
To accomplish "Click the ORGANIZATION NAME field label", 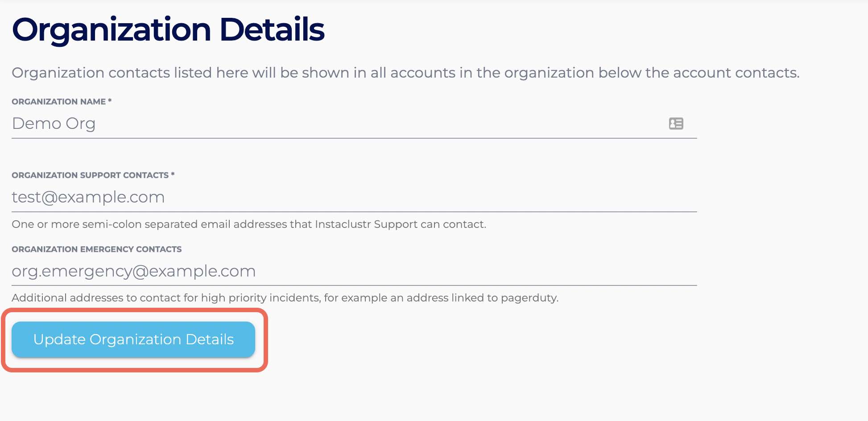I will point(58,102).
